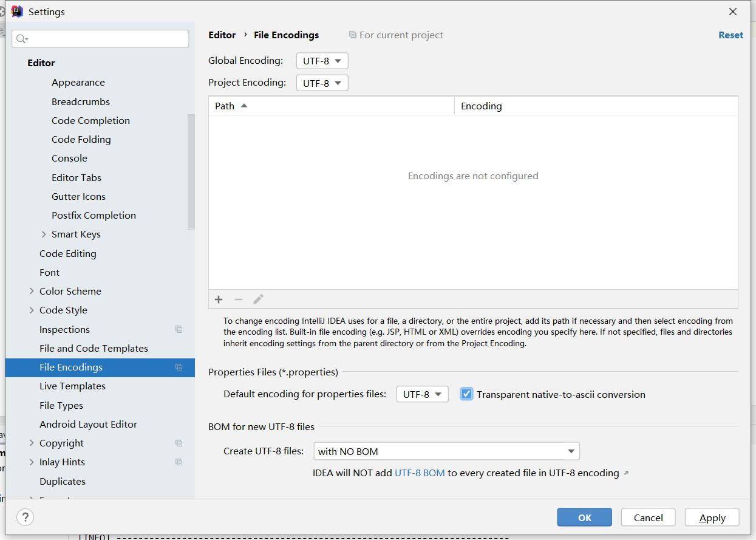756x540 pixels.
Task: Open Font settings
Action: [x=49, y=272]
